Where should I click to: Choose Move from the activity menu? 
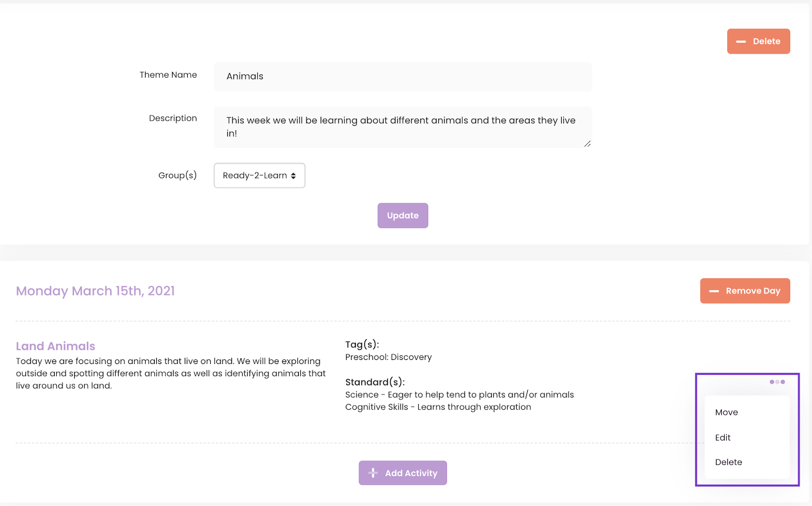(x=726, y=412)
